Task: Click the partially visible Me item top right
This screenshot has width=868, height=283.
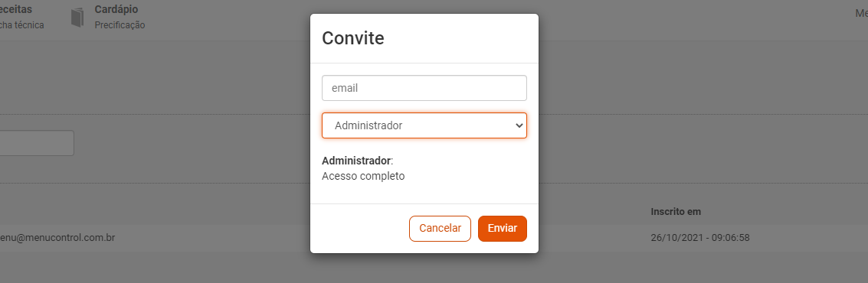Action: 861,13
